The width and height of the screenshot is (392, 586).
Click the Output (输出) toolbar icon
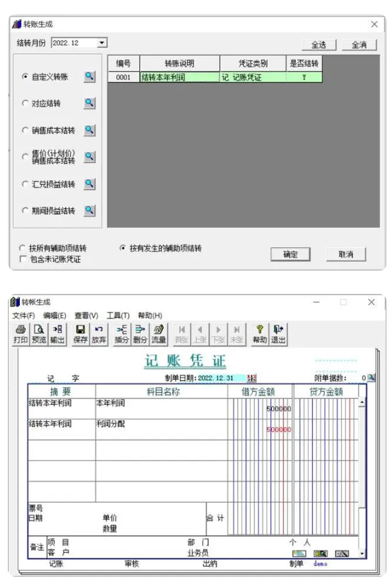pos(57,334)
